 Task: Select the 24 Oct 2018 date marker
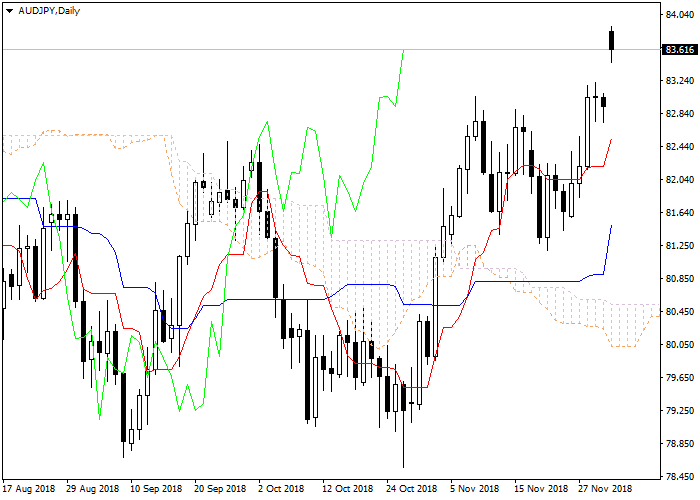(409, 489)
